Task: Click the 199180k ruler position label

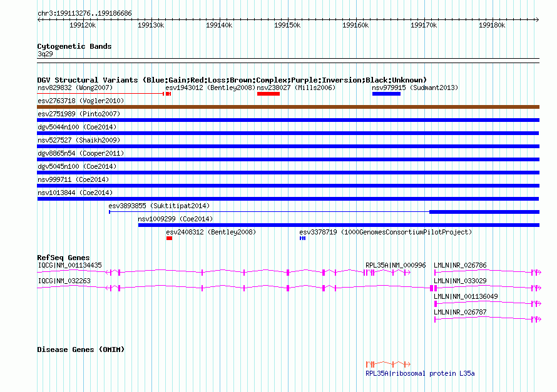Action: (492, 25)
